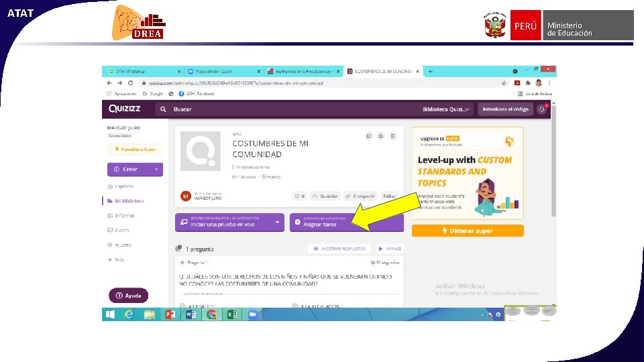Viewport: 644px width, 362px height.
Task: Open the extensions puzzle icon
Action: pyautogui.click(x=528, y=83)
